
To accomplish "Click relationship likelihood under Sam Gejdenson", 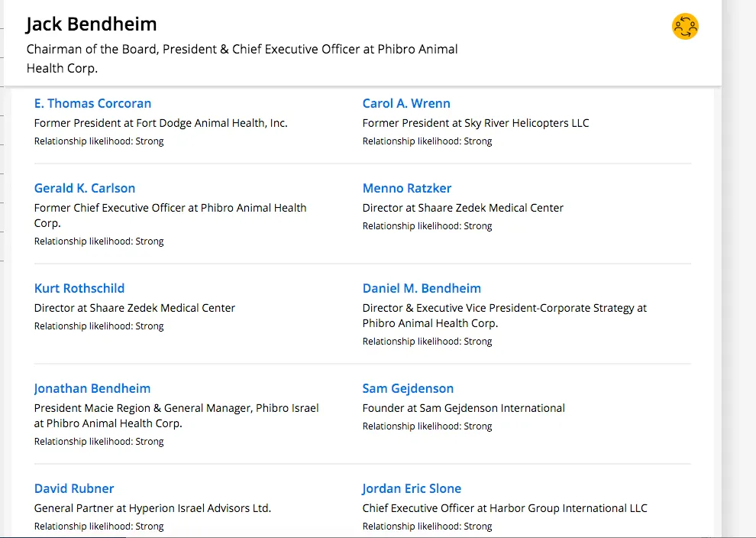I will coord(427,426).
